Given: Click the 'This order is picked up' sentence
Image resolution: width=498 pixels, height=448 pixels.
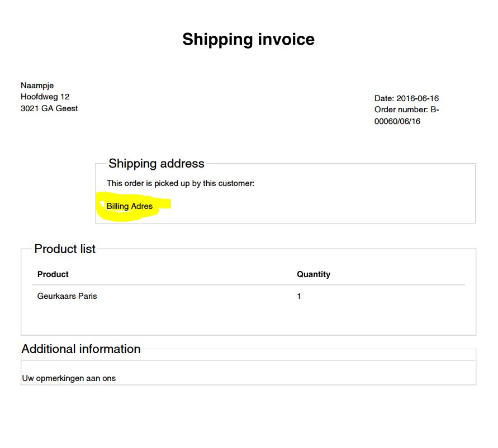Looking at the screenshot, I should pyautogui.click(x=181, y=183).
